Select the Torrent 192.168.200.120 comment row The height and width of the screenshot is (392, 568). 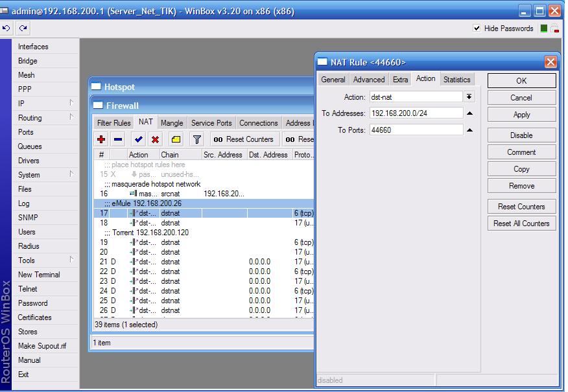click(x=204, y=233)
